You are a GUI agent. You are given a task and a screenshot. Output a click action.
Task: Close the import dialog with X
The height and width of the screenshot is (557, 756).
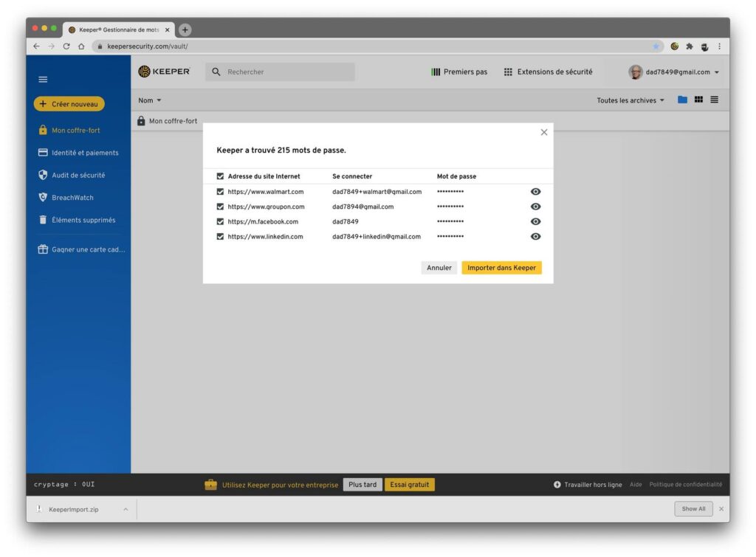(x=544, y=132)
